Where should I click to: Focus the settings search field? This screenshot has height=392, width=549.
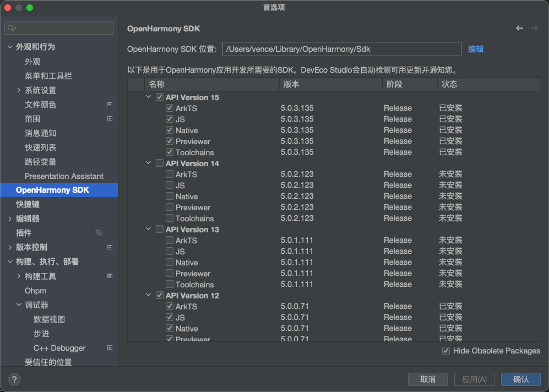[59, 28]
